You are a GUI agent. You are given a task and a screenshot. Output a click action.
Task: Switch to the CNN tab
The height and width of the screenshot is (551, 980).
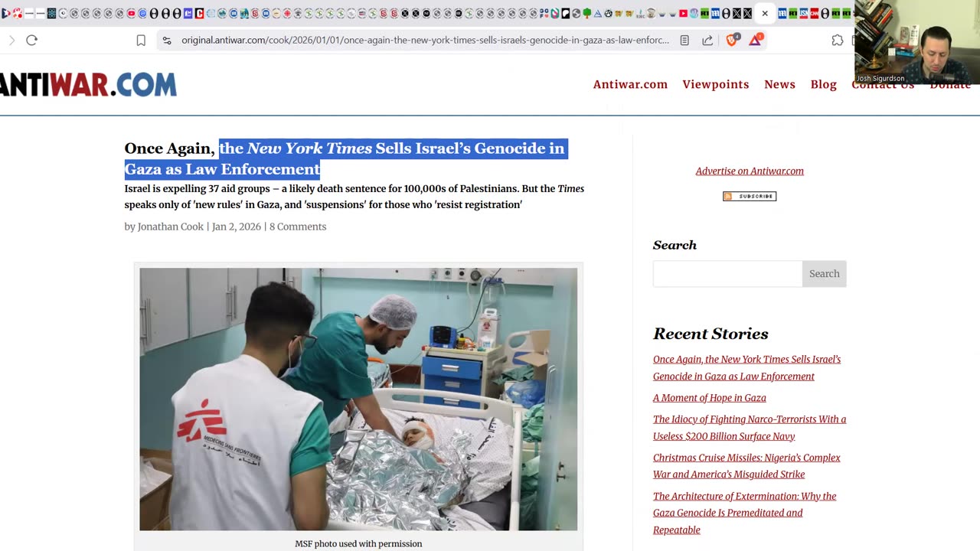(815, 13)
